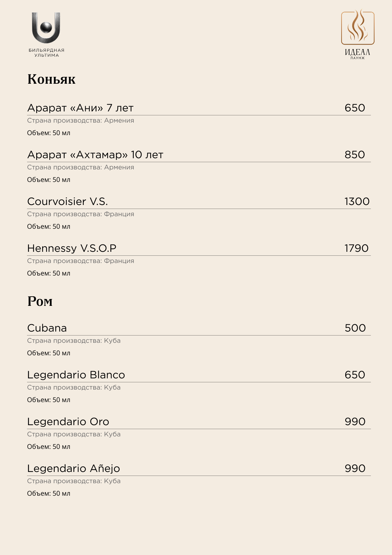Click Страна производства: Франция under Hennessy

[81, 261]
